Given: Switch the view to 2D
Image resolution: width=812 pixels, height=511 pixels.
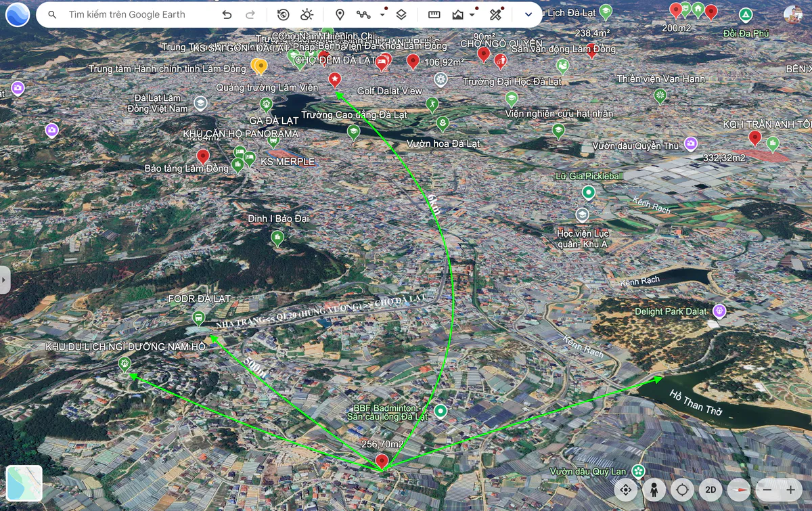Looking at the screenshot, I should [x=710, y=489].
